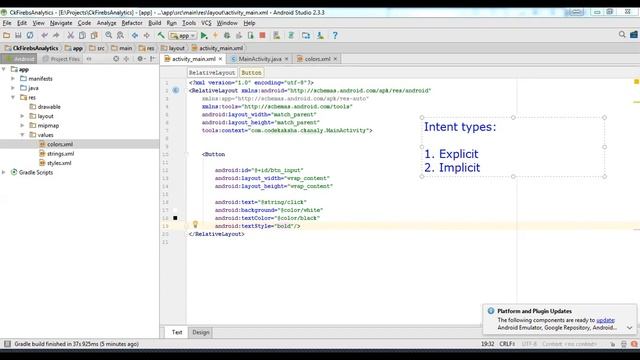Image resolution: width=640 pixels, height=360 pixels.
Task: Click the Paste icon in toolbar
Action: (94, 36)
